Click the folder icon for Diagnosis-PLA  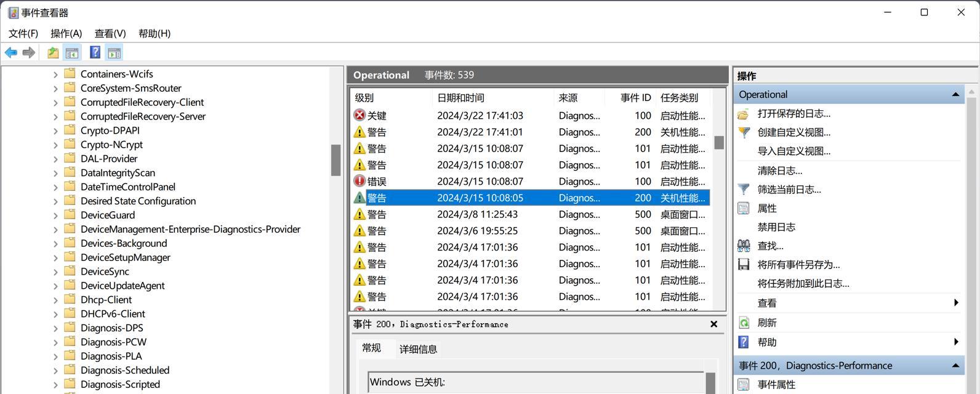coord(70,356)
